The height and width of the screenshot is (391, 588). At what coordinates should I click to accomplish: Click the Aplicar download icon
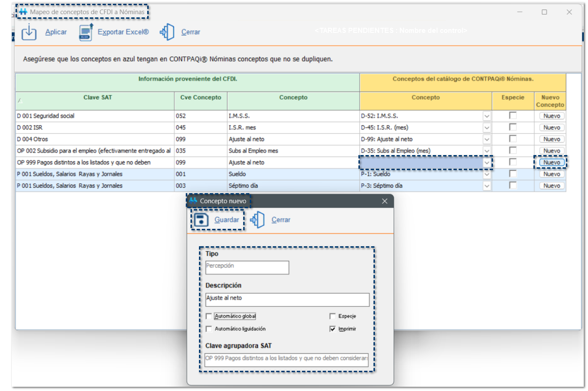click(29, 32)
